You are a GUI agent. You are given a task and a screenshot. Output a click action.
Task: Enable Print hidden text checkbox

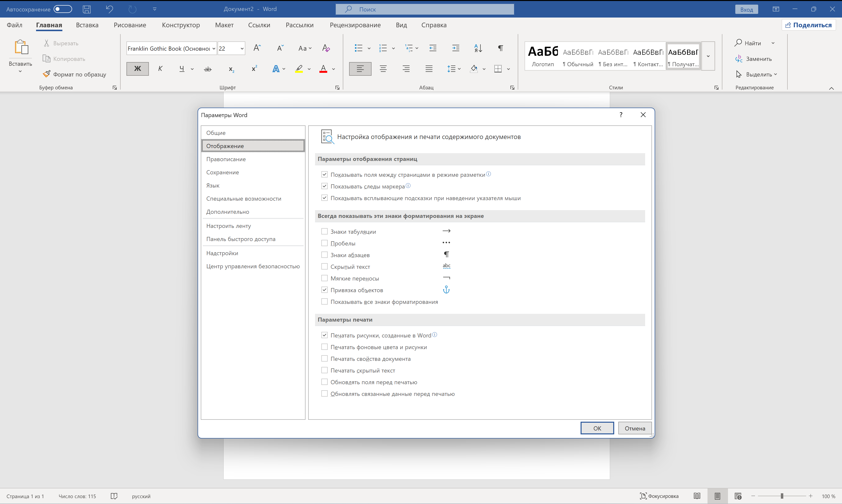324,370
